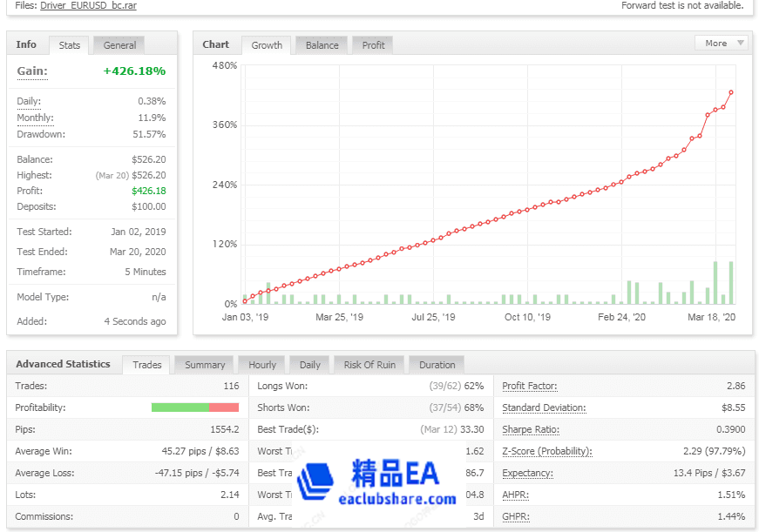View the Risk Of Ruin tab
759x532 pixels.
click(369, 365)
